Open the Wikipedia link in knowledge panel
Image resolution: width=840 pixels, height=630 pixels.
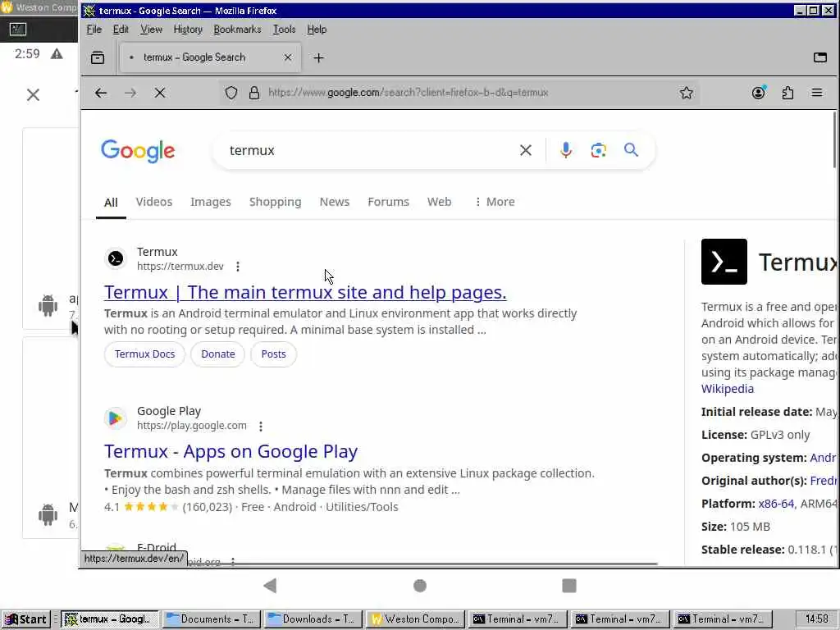pyautogui.click(x=728, y=389)
